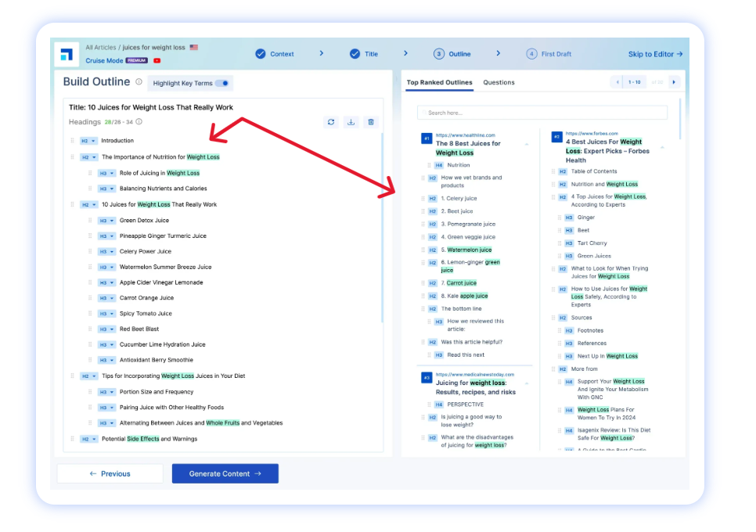This screenshot has width=756, height=532.
Task: Open H2 dropdown for Potential Side Effects heading
Action: tap(88, 439)
